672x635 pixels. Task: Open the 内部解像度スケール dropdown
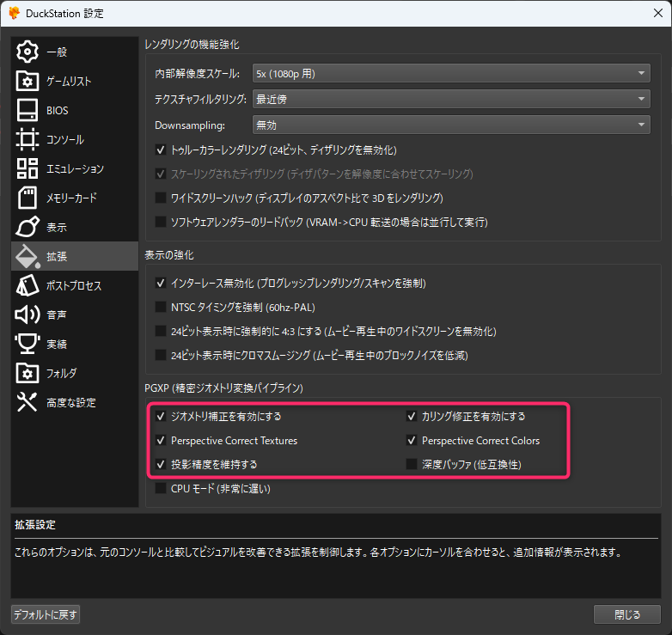(x=451, y=73)
